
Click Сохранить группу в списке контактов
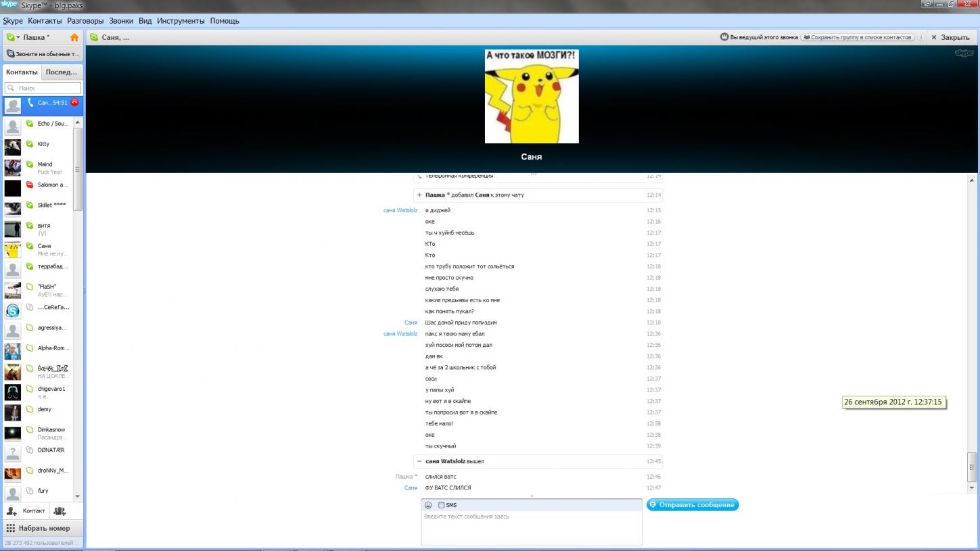tap(858, 38)
